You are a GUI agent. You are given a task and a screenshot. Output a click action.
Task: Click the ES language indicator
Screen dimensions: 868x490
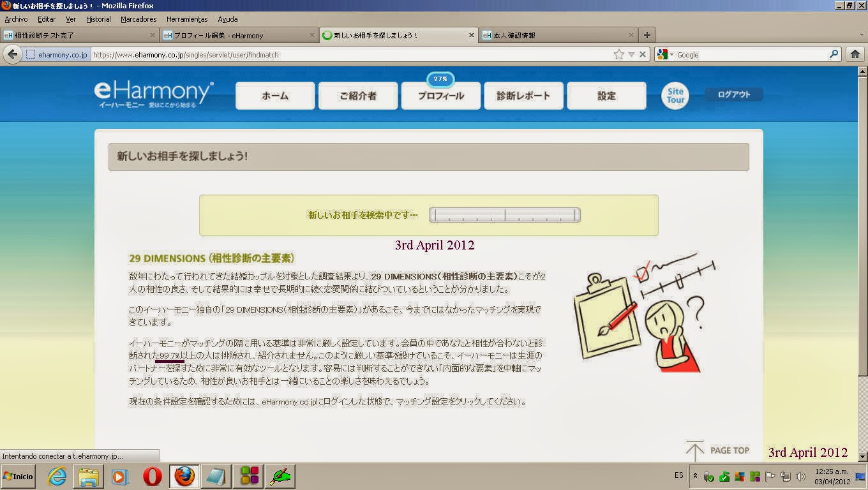coord(678,476)
